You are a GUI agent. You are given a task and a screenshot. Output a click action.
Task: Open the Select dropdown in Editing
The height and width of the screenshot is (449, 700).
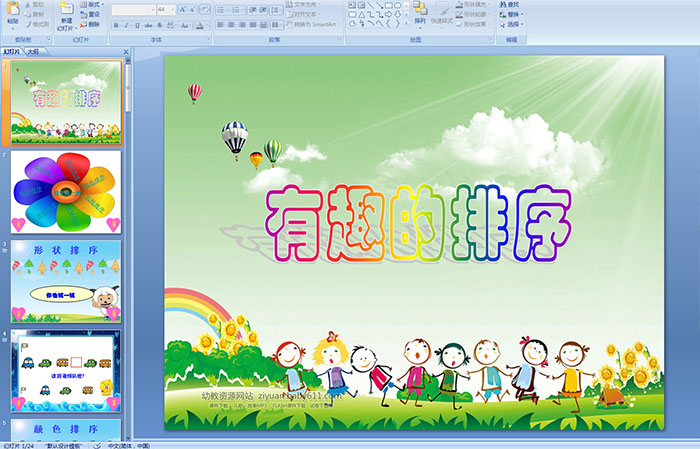(512, 25)
